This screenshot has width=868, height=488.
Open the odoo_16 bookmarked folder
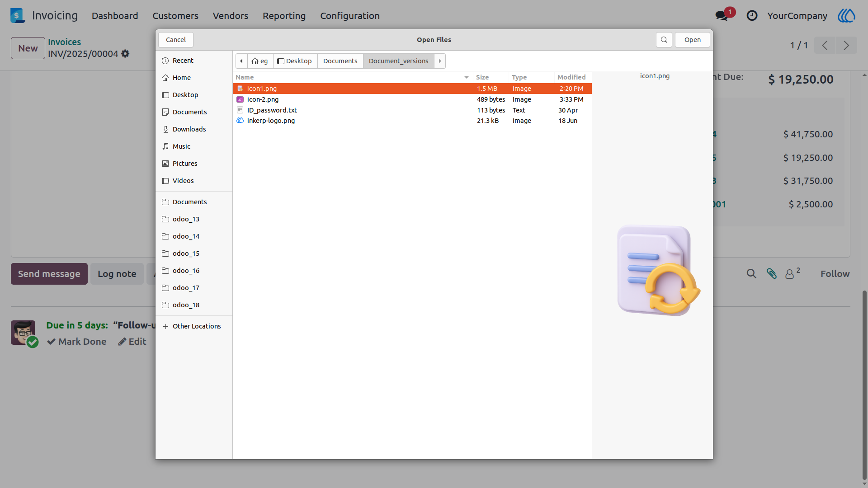(194, 271)
